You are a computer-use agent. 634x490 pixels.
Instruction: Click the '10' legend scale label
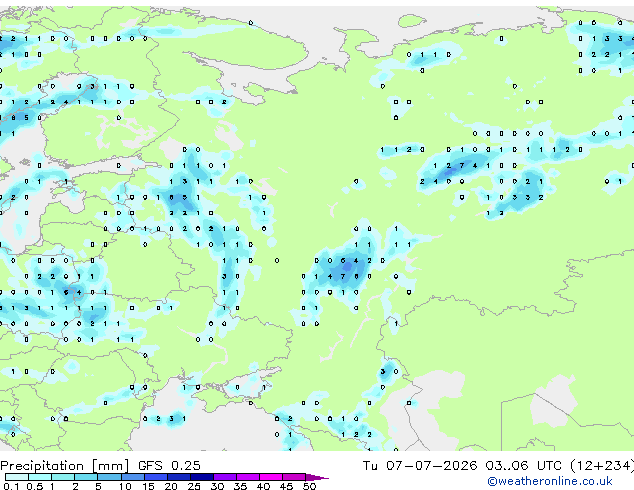click(125, 486)
